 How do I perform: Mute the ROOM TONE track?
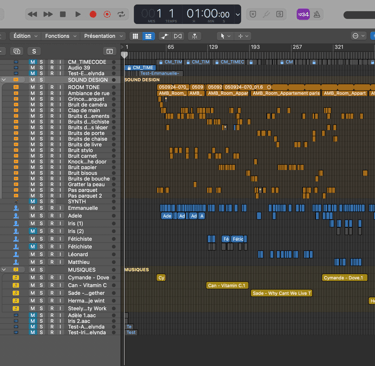pyautogui.click(x=33, y=87)
